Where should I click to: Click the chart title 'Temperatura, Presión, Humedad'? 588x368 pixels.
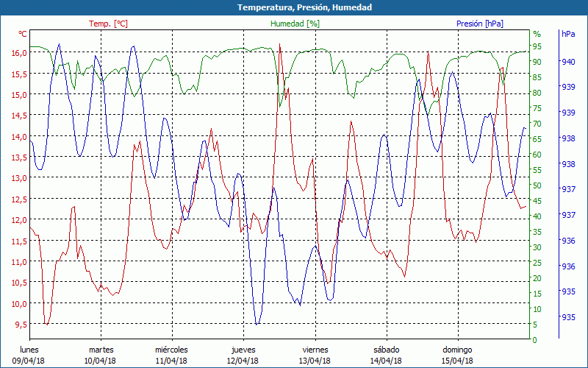click(x=294, y=7)
